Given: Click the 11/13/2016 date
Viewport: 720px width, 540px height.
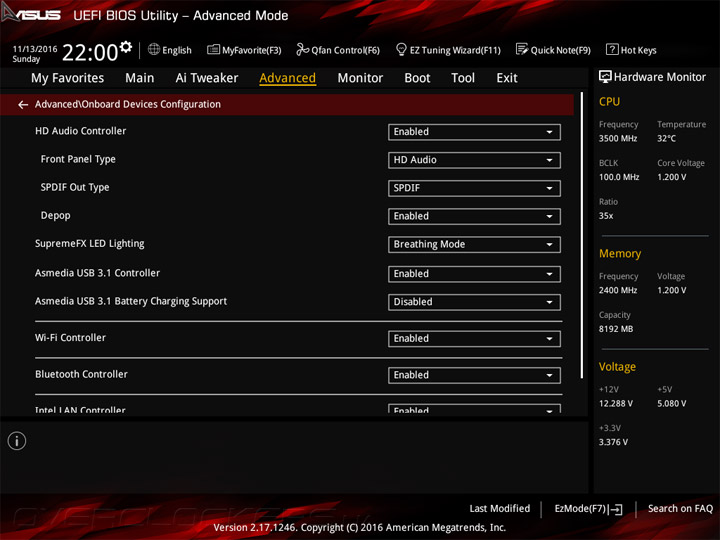Looking at the screenshot, I should (35, 49).
